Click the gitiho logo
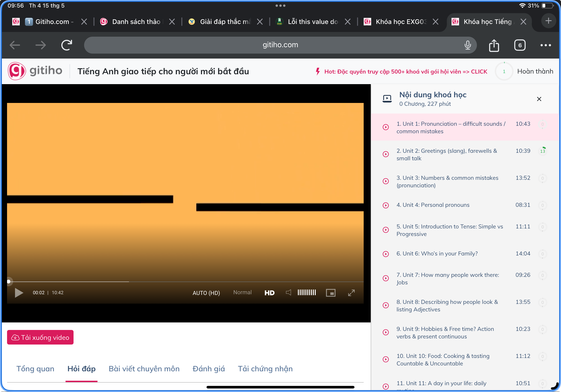Viewport: 561px width, 392px height. tap(35, 71)
